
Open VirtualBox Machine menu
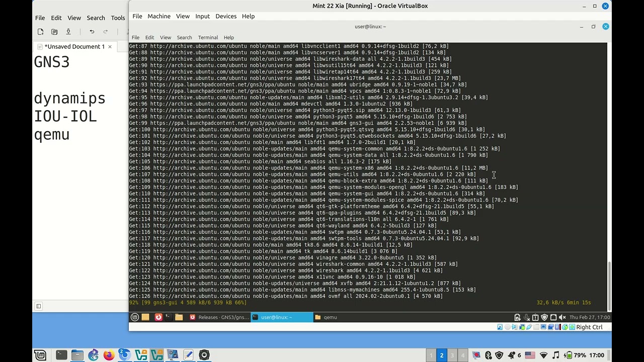pyautogui.click(x=158, y=16)
